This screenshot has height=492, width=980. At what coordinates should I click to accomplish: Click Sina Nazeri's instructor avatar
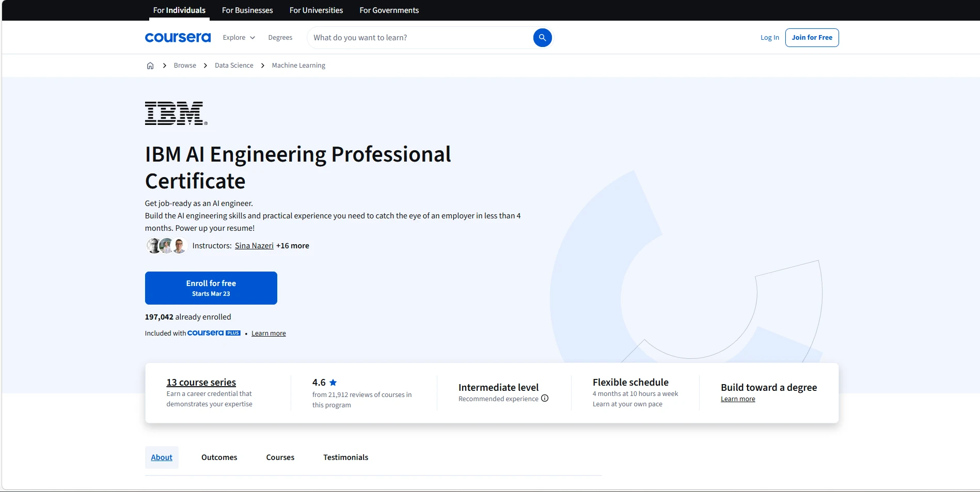(x=154, y=246)
